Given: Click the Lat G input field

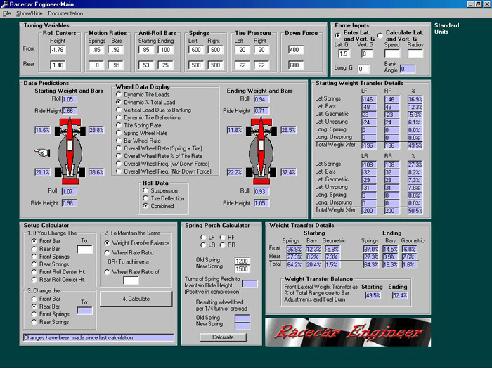Looking at the screenshot, I should pyautogui.click(x=343, y=53).
